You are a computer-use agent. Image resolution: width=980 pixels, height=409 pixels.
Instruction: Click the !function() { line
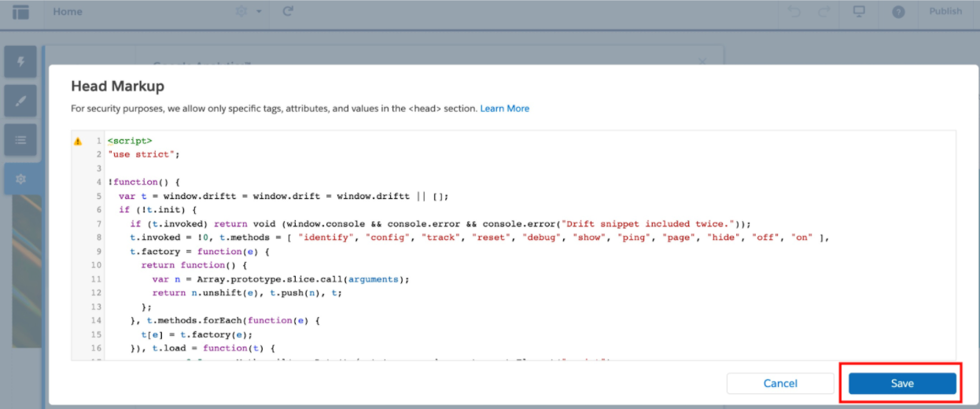144,182
